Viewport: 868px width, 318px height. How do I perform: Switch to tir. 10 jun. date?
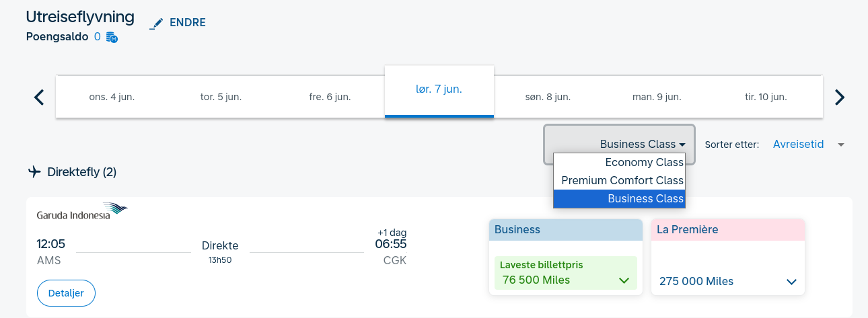pyautogui.click(x=766, y=97)
